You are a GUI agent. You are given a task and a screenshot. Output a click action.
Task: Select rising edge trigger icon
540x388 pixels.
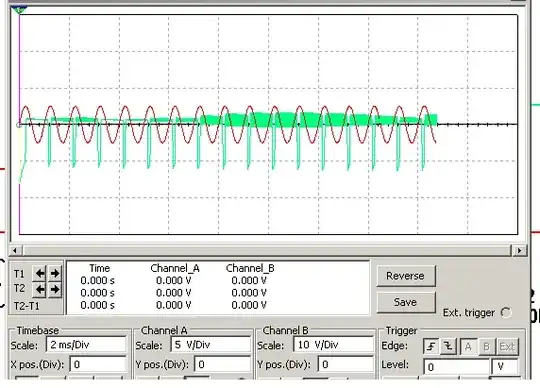coord(431,346)
